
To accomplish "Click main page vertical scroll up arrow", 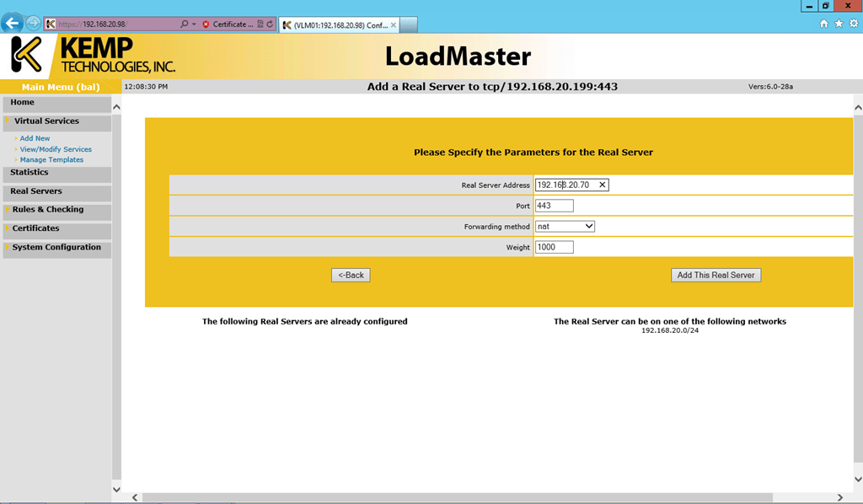I will [x=858, y=108].
